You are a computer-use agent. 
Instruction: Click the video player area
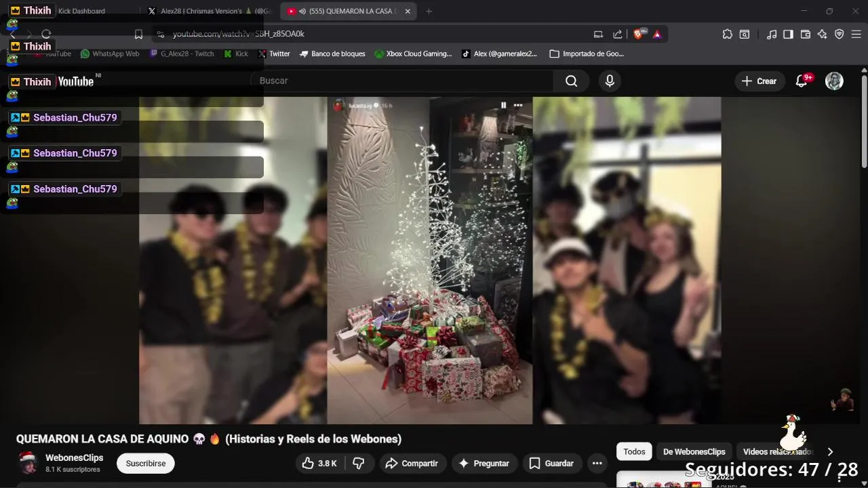pyautogui.click(x=430, y=260)
